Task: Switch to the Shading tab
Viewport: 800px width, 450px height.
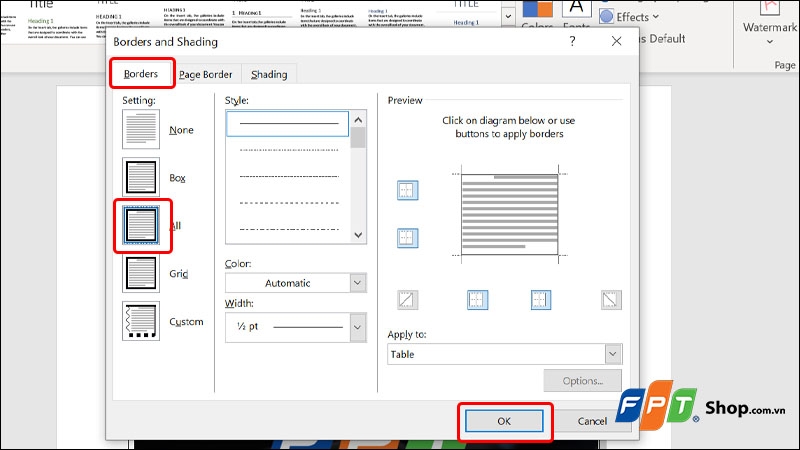Action: click(x=269, y=75)
